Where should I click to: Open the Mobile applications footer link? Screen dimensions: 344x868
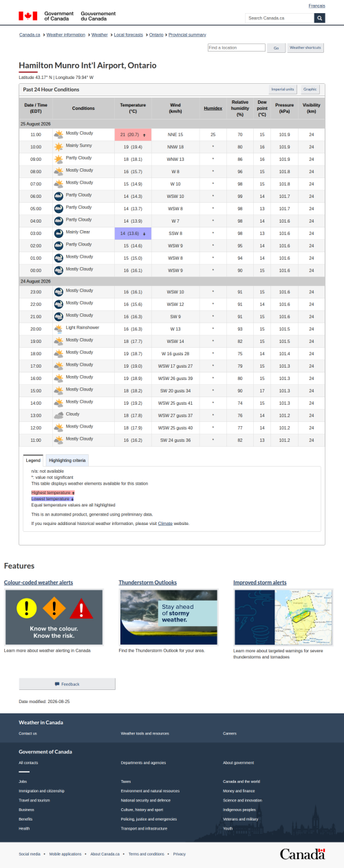[65, 854]
